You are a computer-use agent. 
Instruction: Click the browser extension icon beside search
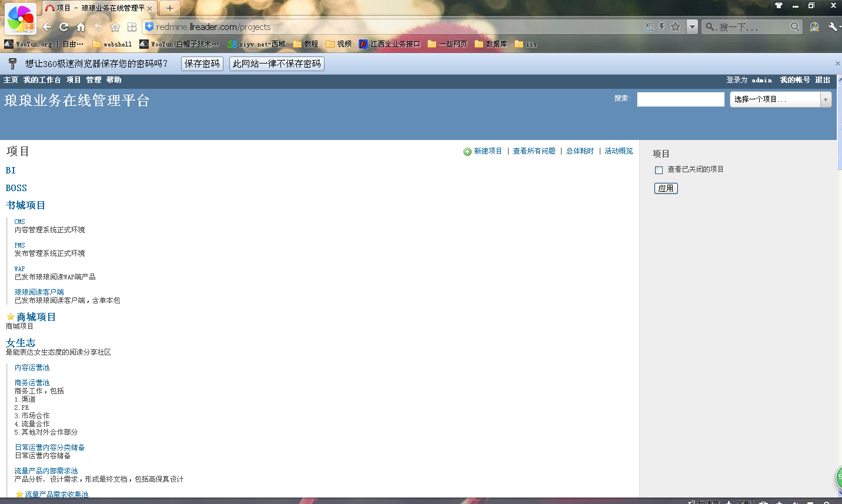pyautogui.click(x=814, y=26)
